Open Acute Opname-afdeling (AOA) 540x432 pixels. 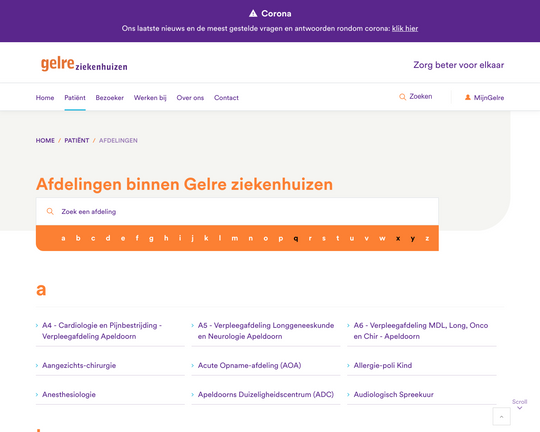(249, 366)
